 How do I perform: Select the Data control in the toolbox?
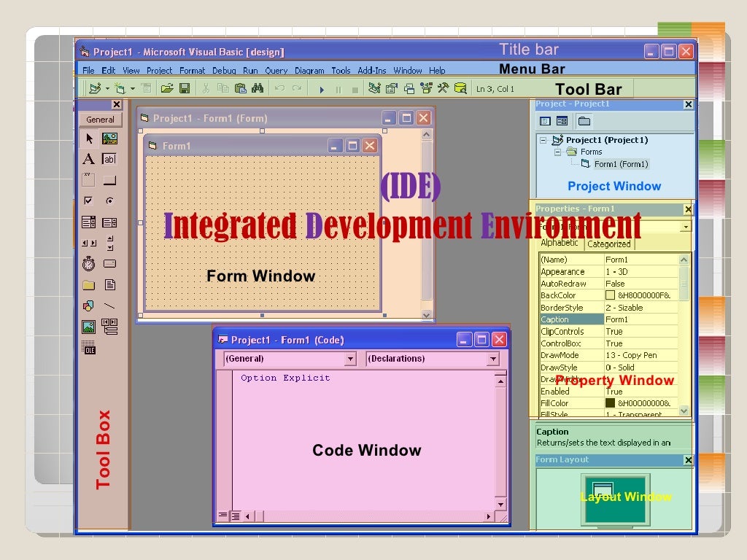coord(110,327)
